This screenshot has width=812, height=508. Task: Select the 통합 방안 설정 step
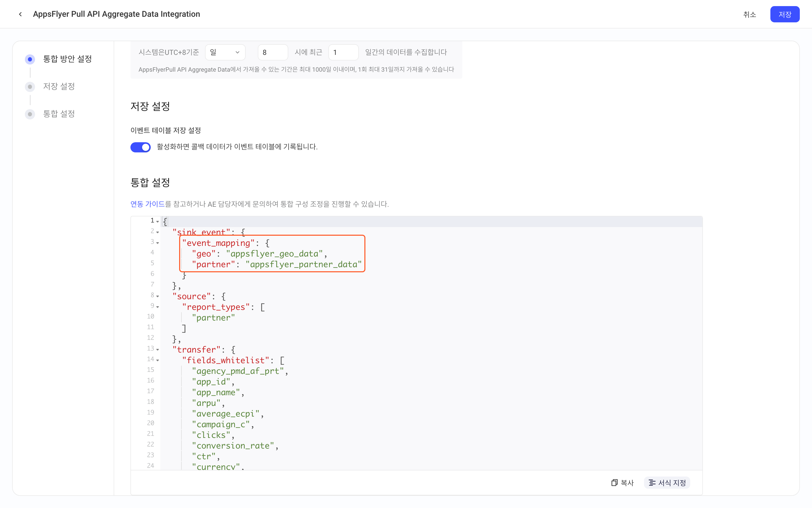click(67, 59)
